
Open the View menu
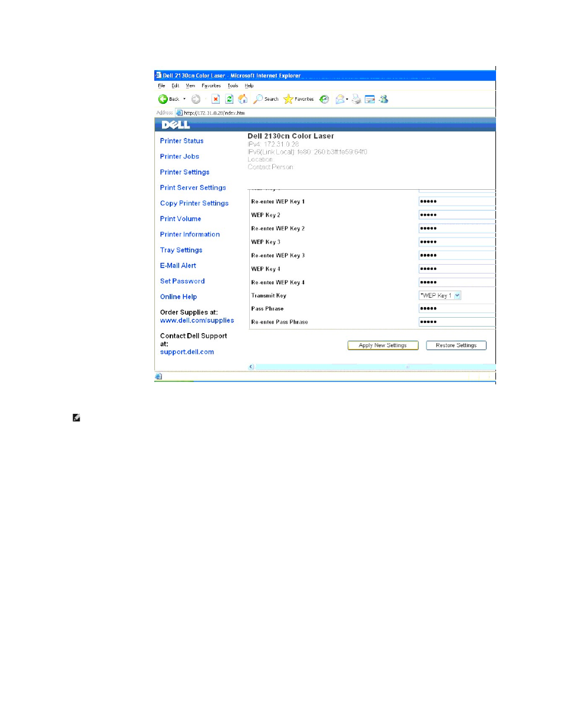click(x=190, y=85)
